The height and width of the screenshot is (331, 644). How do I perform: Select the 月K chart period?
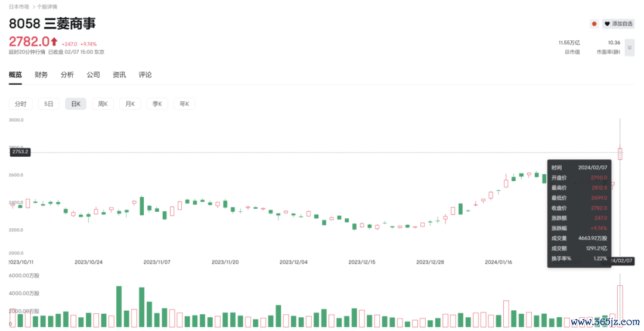coord(130,104)
